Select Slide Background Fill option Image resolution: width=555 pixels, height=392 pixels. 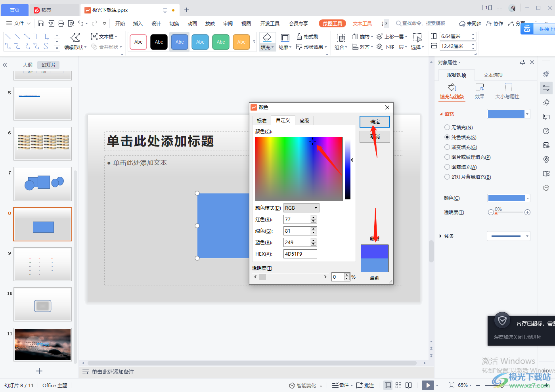(447, 177)
